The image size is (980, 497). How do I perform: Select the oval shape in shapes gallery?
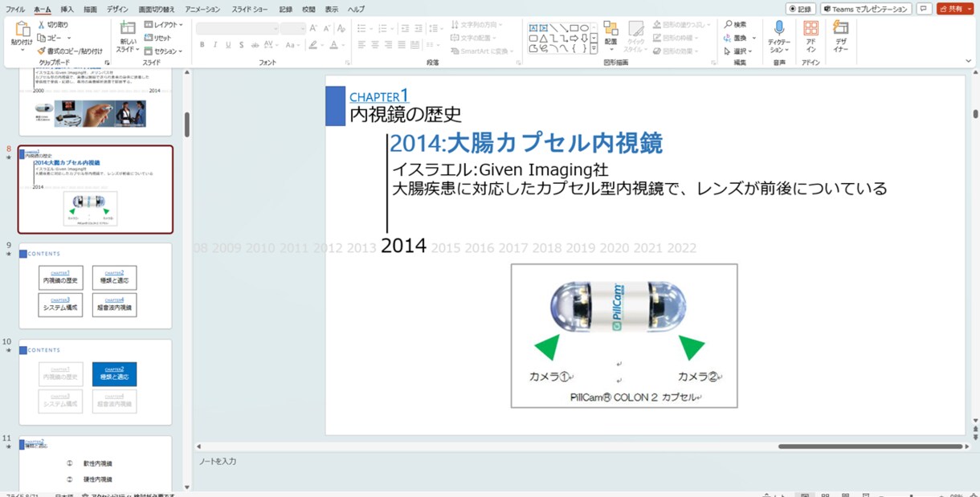pyautogui.click(x=585, y=27)
